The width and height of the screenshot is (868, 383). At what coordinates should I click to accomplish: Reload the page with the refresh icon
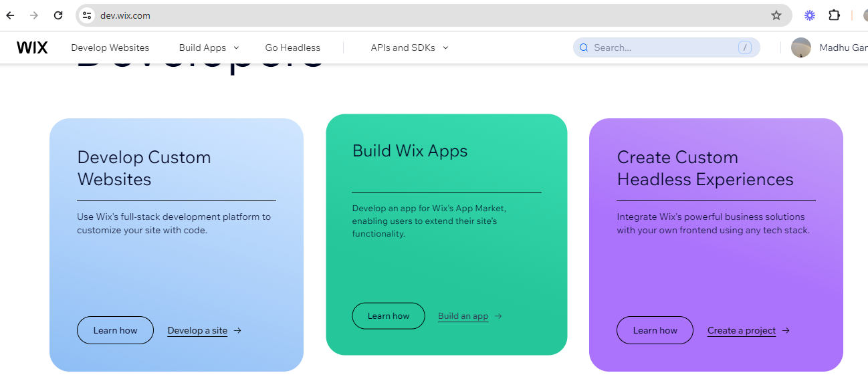click(58, 15)
